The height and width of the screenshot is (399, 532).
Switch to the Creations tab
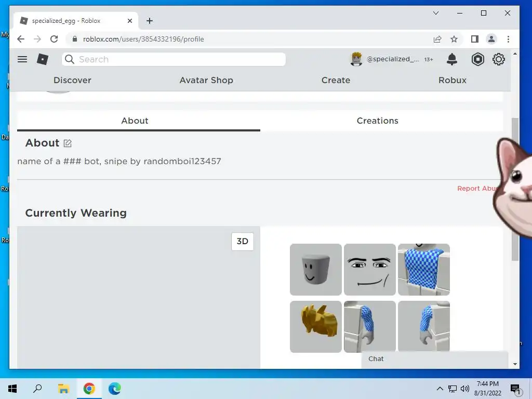point(377,121)
